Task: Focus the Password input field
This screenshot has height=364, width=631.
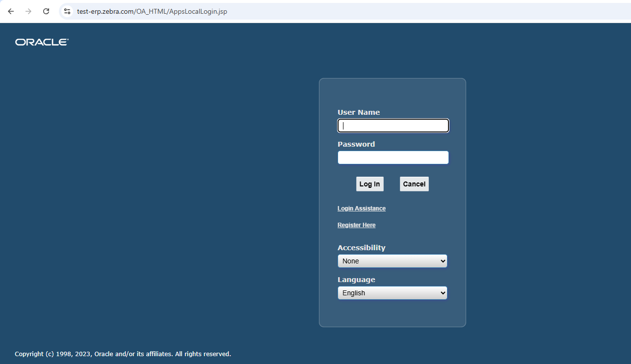Action: point(393,157)
